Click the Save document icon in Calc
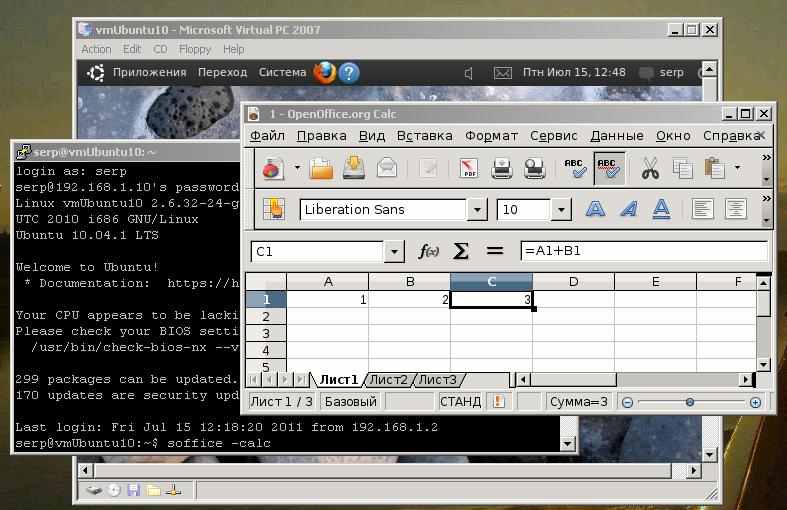 [354, 168]
